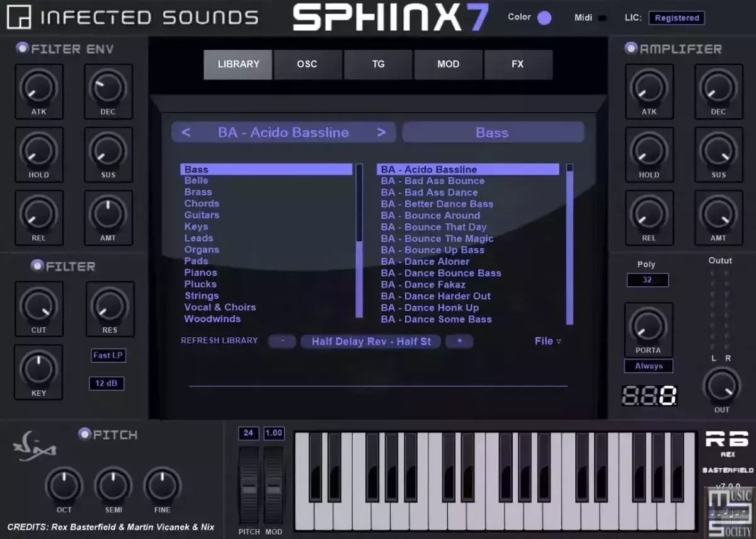This screenshot has width=756, height=539.
Task: Open the Half Delay Rev - Half St selector
Action: click(x=371, y=341)
